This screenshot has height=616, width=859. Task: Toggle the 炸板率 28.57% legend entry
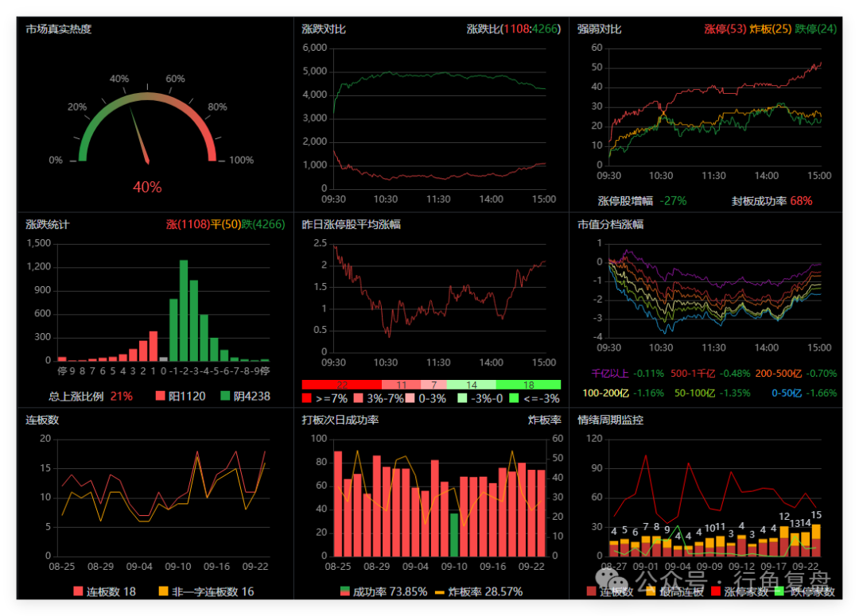pyautogui.click(x=479, y=591)
